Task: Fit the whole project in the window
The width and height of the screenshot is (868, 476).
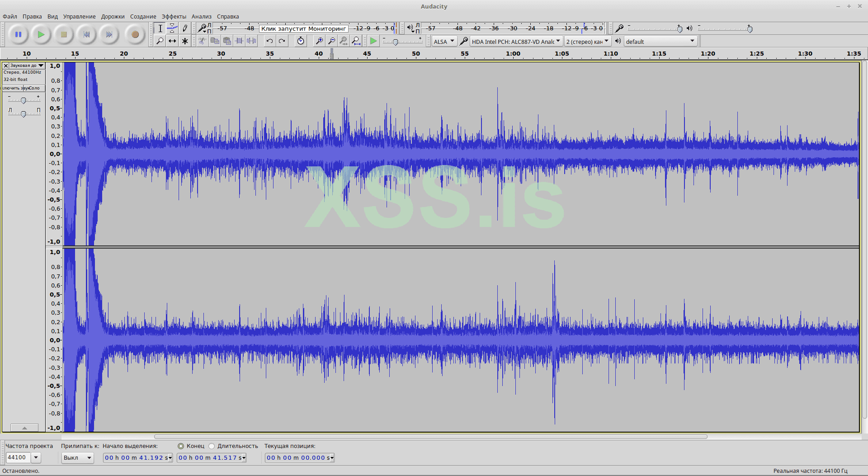Action: [x=356, y=41]
